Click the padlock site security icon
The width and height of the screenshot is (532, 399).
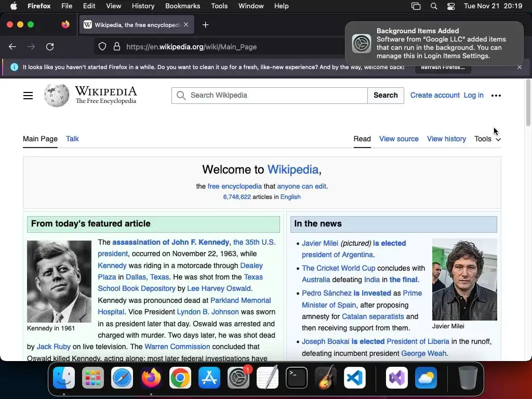point(117,46)
